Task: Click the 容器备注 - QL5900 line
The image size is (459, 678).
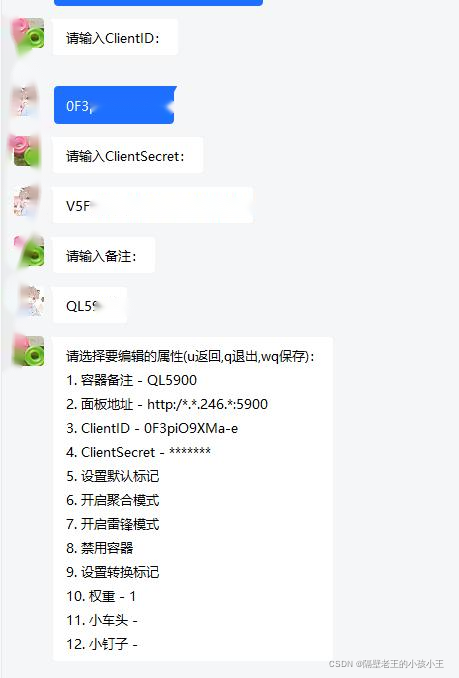Action: (x=131, y=380)
